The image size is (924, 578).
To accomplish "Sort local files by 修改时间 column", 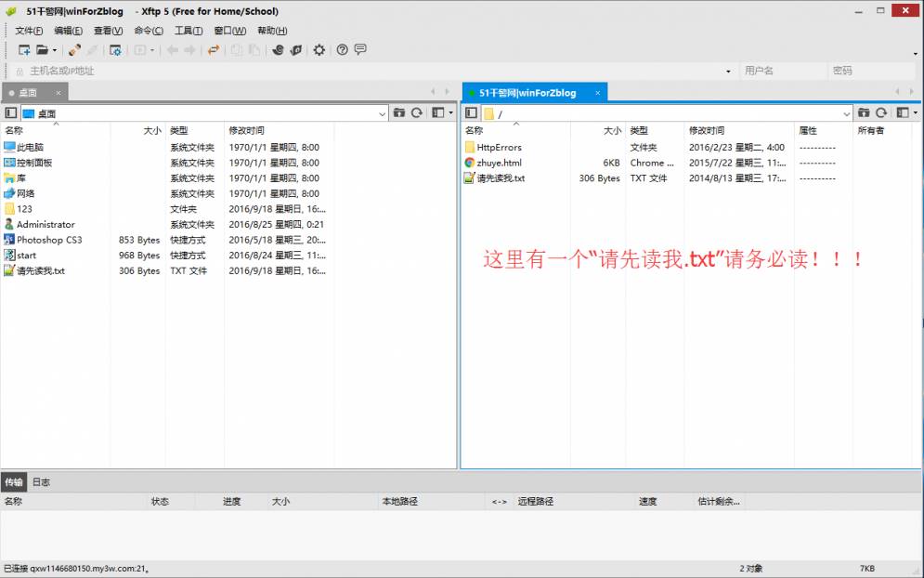I will click(279, 131).
